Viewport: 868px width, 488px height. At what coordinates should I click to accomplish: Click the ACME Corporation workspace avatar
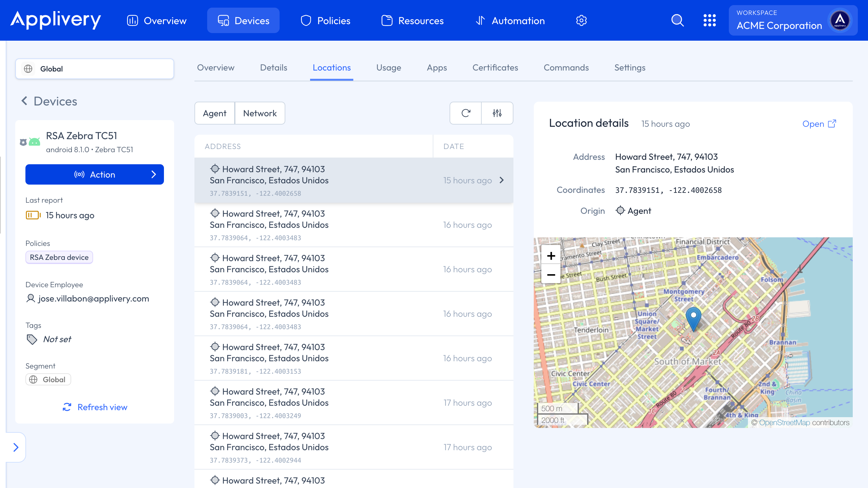840,21
